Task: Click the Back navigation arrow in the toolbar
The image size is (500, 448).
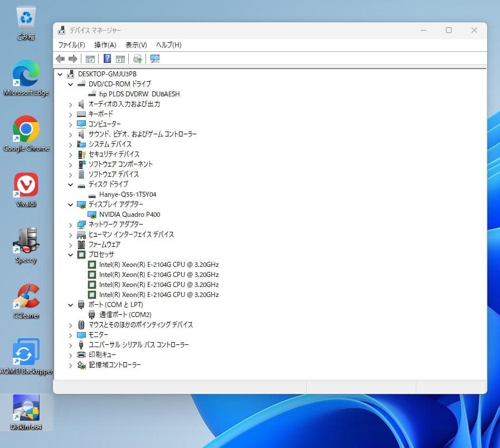Action: (x=61, y=59)
